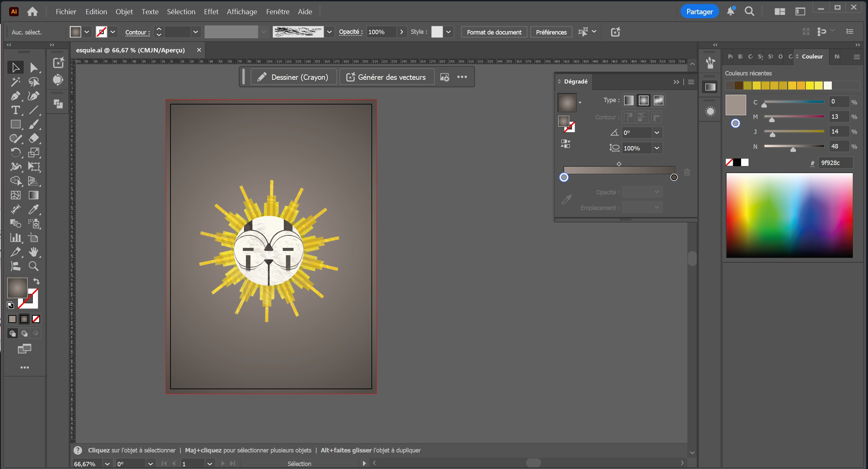Select the black right gradient stop
Screen dimensions: 868x469
tap(673, 178)
